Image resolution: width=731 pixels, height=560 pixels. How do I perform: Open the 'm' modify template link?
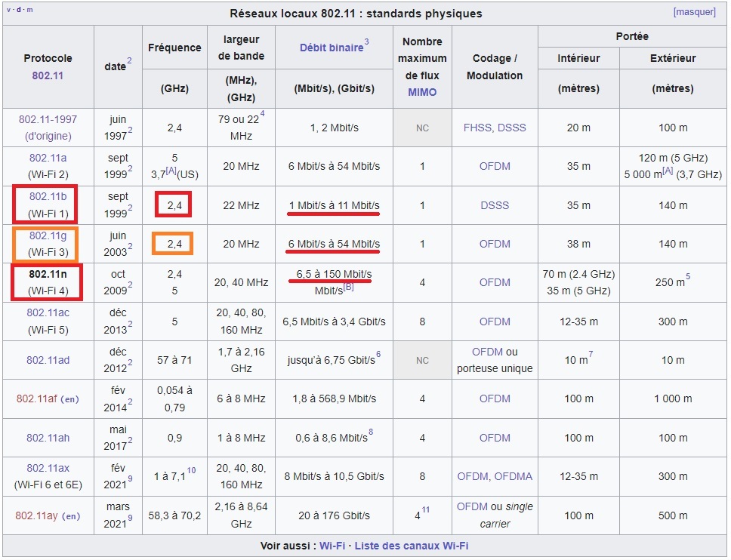tap(29, 9)
